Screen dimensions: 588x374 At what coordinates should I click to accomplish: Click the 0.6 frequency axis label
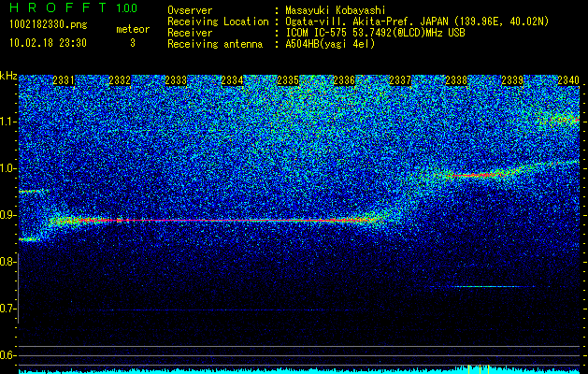pyautogui.click(x=7, y=355)
